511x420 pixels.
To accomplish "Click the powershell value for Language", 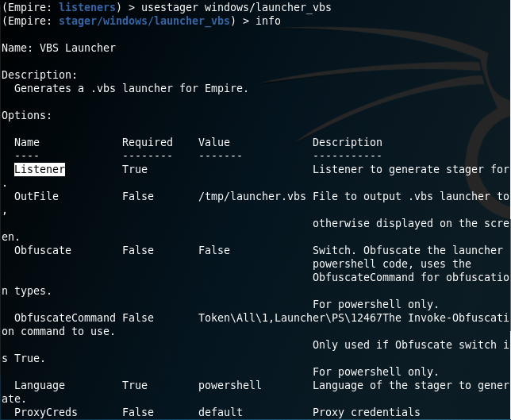I will (x=230, y=385).
